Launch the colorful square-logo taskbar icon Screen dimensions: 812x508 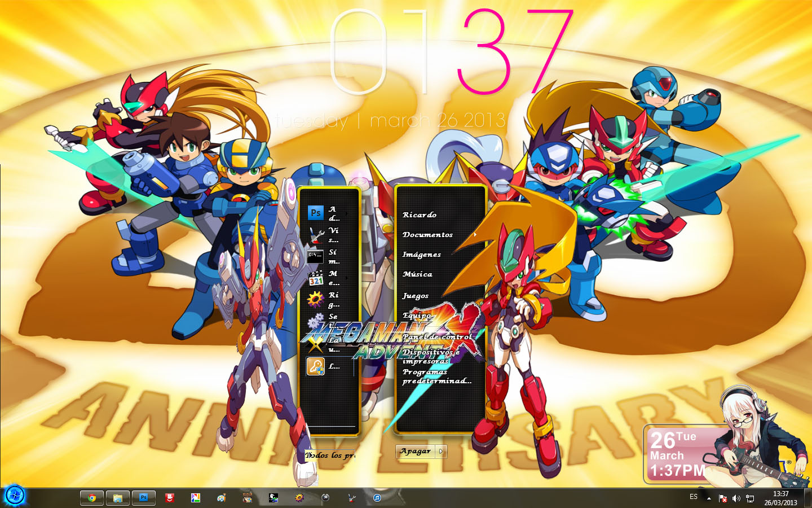pyautogui.click(x=195, y=498)
